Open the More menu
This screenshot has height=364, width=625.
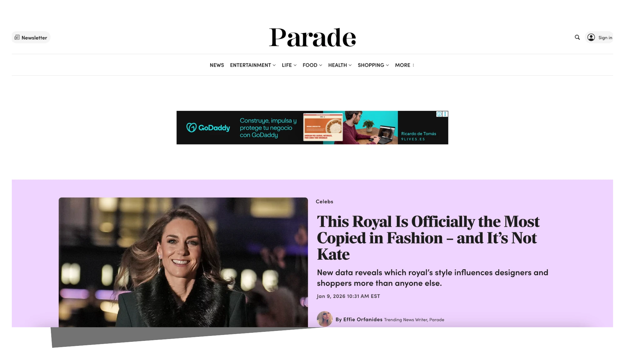(x=404, y=65)
